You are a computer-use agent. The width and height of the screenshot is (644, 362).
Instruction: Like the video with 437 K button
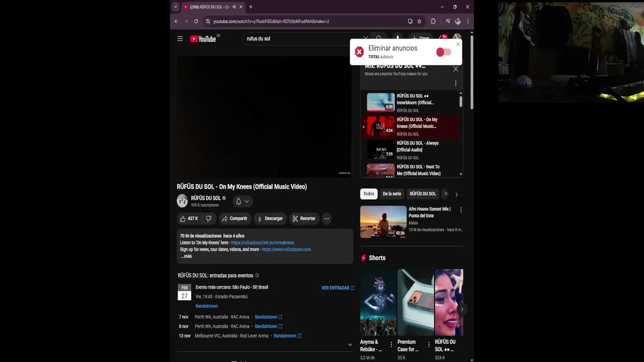point(189,218)
